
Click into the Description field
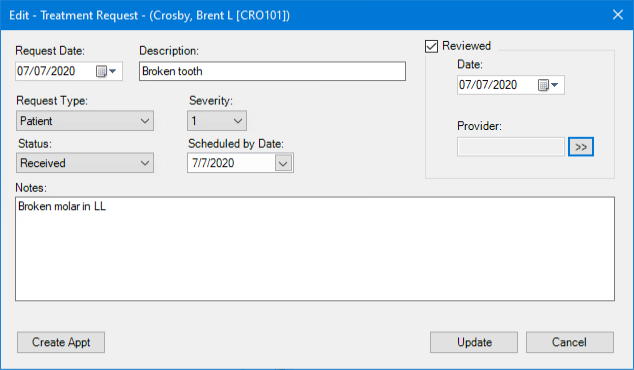(273, 71)
